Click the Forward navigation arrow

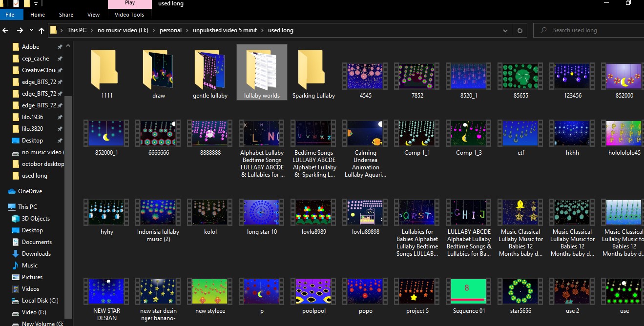[x=20, y=30]
